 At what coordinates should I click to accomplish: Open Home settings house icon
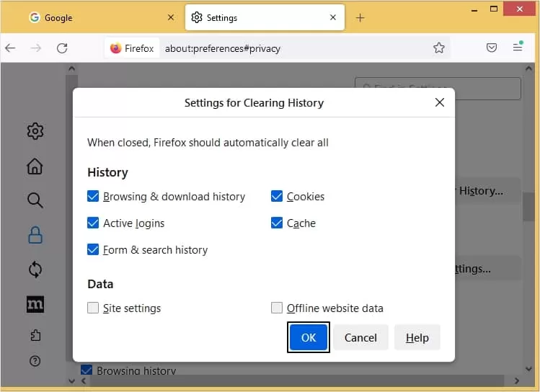tap(35, 166)
